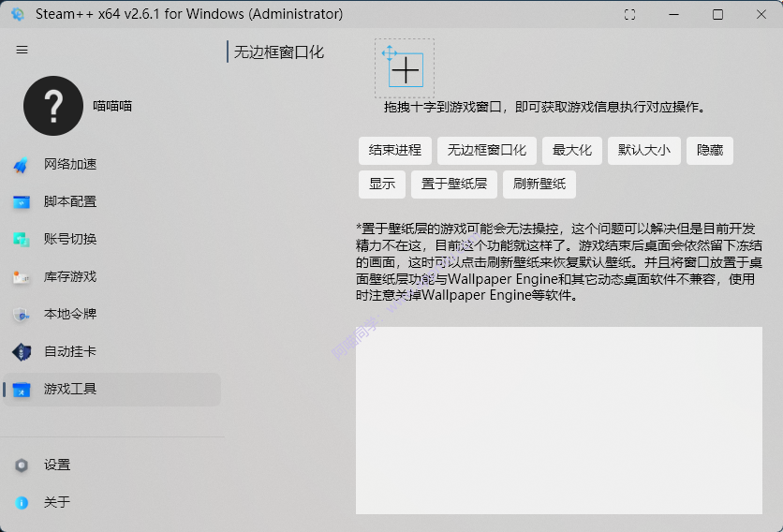Toggle full-screen mode in title bar

629,14
